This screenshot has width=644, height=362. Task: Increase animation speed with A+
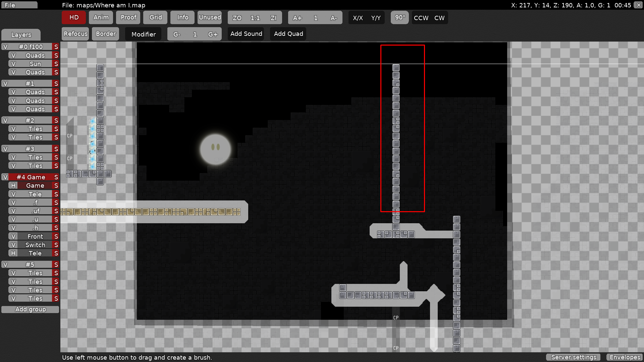coord(297,17)
